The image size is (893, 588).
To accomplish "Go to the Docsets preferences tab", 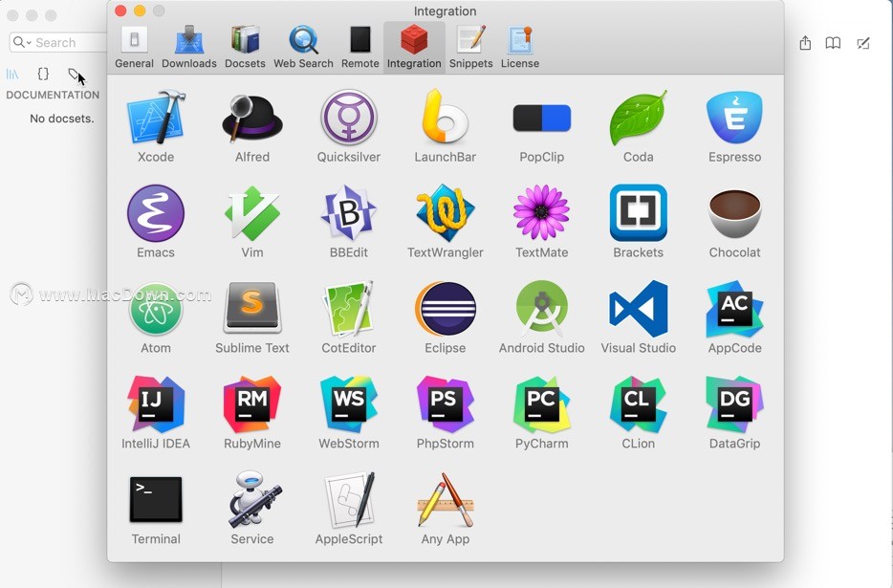I will [x=245, y=47].
